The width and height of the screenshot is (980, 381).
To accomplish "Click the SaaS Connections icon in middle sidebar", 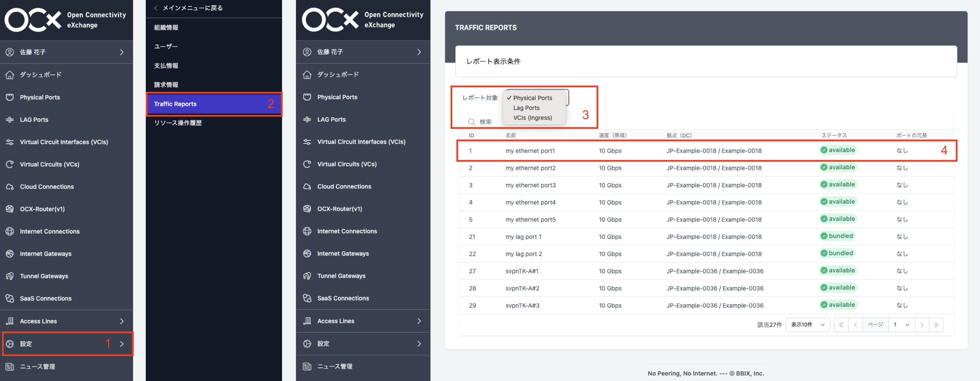I will pyautogui.click(x=307, y=298).
